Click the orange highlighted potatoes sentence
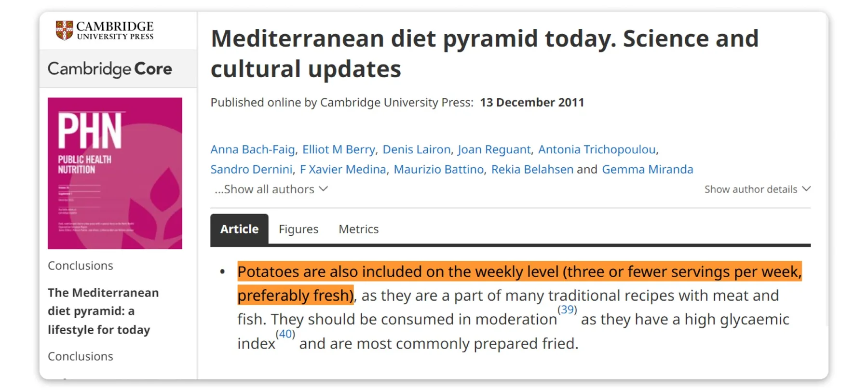 (x=519, y=283)
